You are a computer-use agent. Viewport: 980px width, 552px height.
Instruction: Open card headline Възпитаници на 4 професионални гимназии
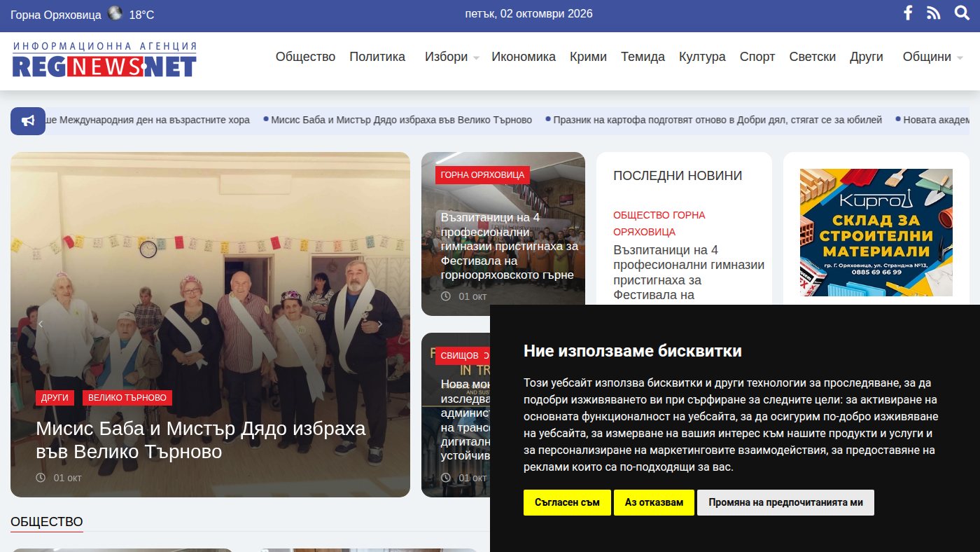[510, 247]
